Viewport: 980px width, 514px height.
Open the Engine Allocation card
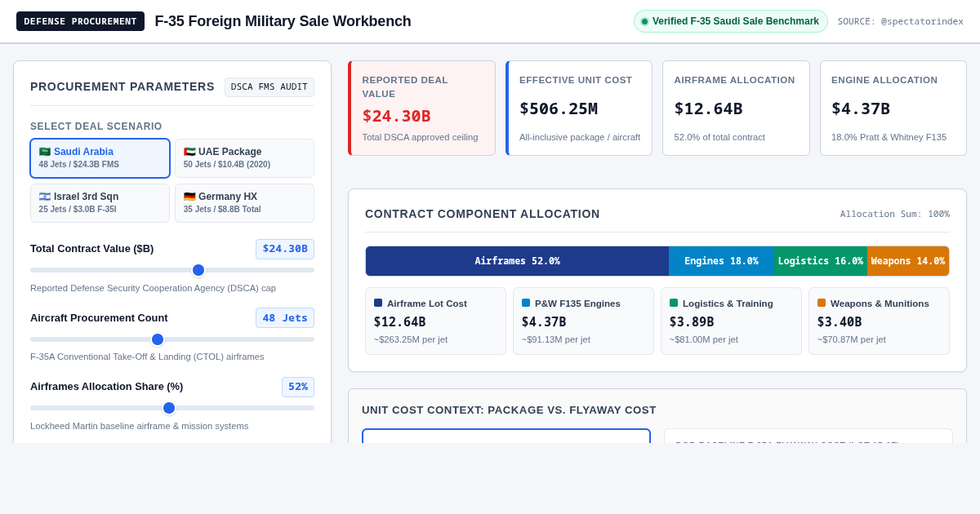coord(893,109)
